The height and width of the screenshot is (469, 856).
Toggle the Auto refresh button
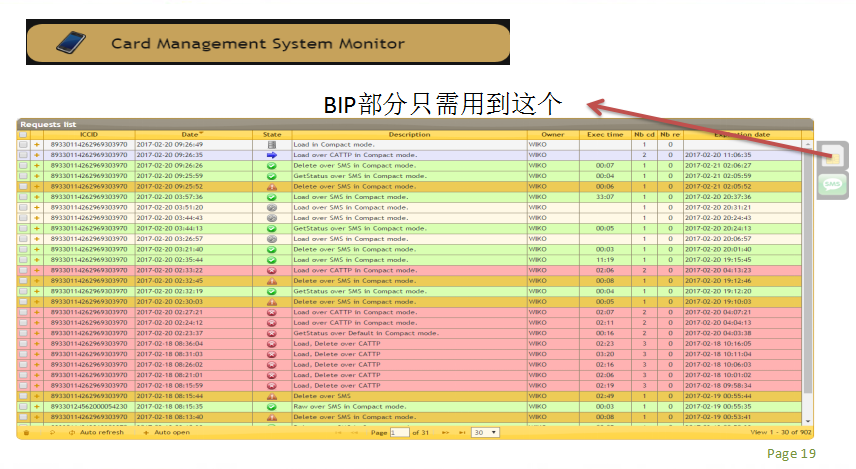pyautogui.click(x=96, y=432)
